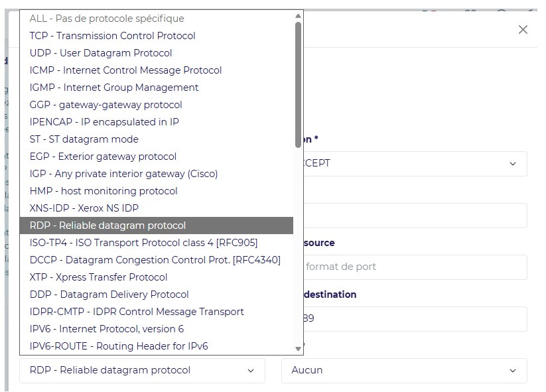
Task: Choose IPV6-ROUTE - Routing Header for IPv6
Action: click(157, 346)
